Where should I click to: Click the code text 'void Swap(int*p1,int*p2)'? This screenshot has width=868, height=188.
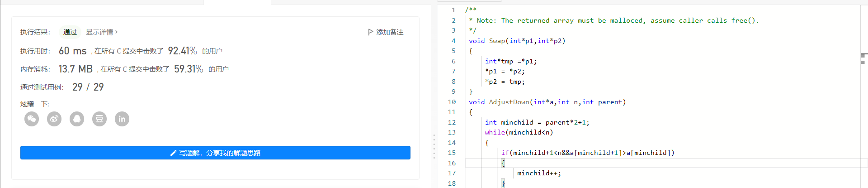tap(517, 41)
